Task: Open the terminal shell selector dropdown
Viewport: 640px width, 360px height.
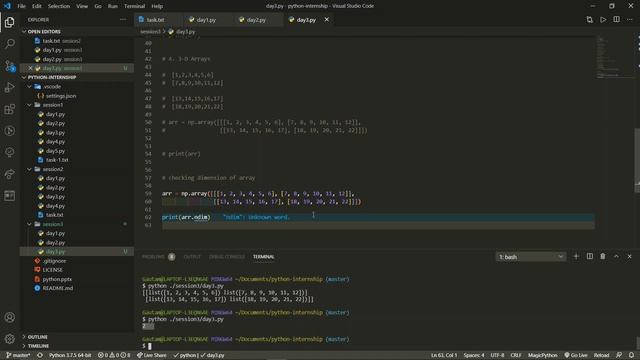Action: (x=531, y=257)
